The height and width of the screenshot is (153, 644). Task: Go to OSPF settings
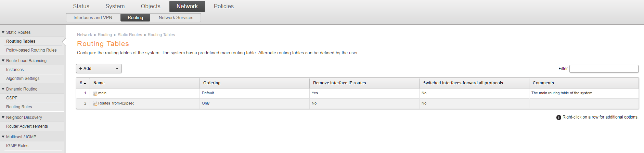click(x=12, y=98)
